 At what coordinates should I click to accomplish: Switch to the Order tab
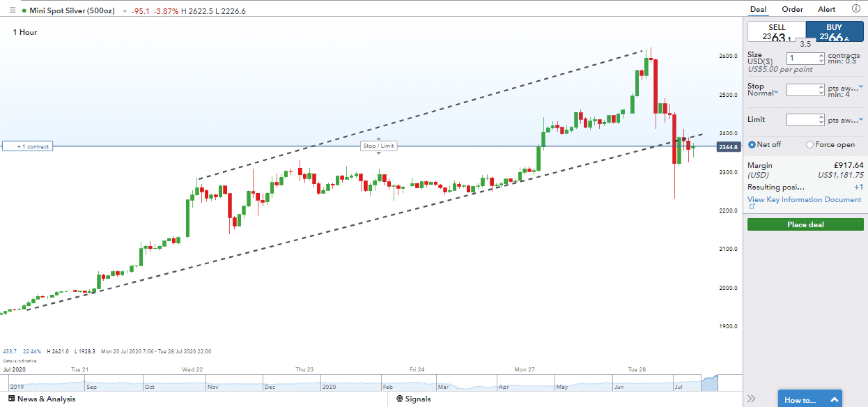792,9
